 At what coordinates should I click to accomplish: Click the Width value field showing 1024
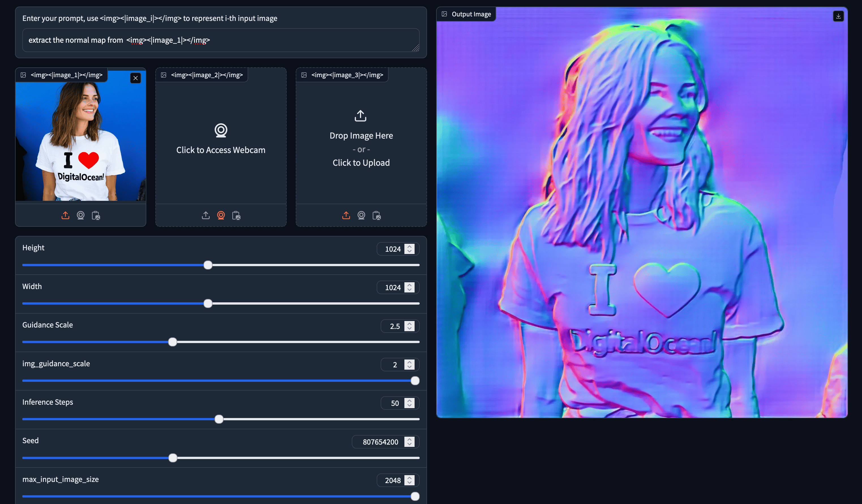[398, 288]
